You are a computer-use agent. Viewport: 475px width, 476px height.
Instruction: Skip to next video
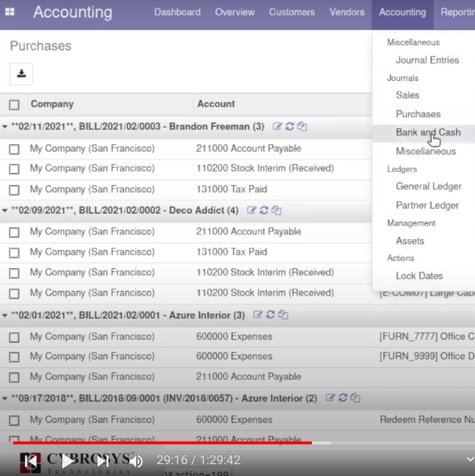103,461
